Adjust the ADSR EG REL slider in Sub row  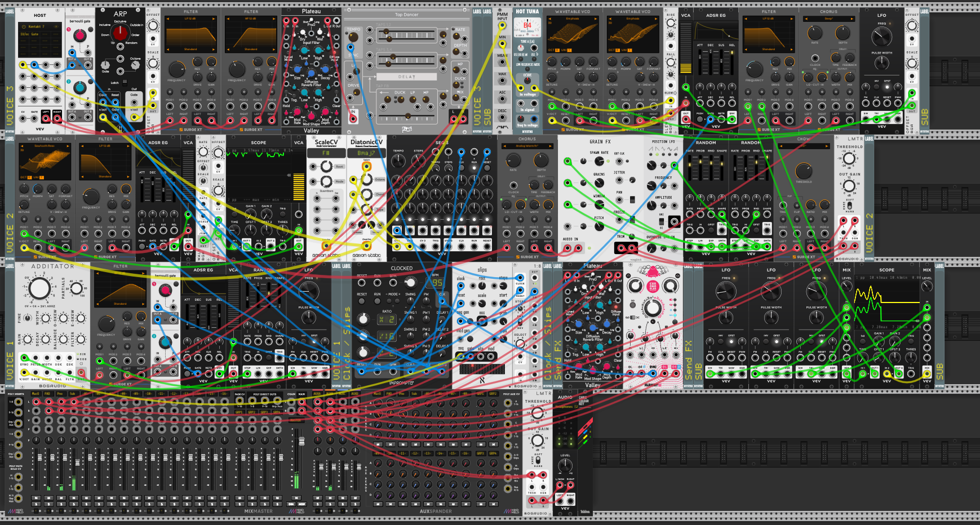[732, 62]
